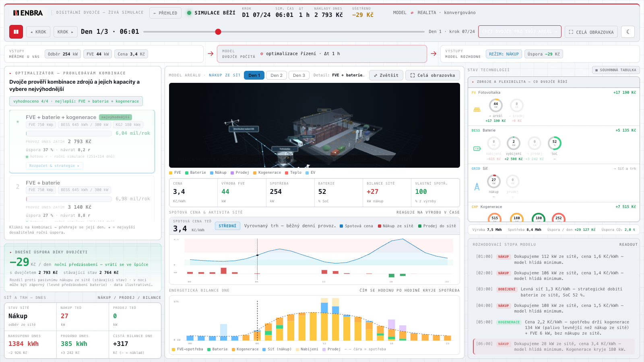Click the 'Odběr 254 kW' input chip
644x362 pixels.
(63, 54)
